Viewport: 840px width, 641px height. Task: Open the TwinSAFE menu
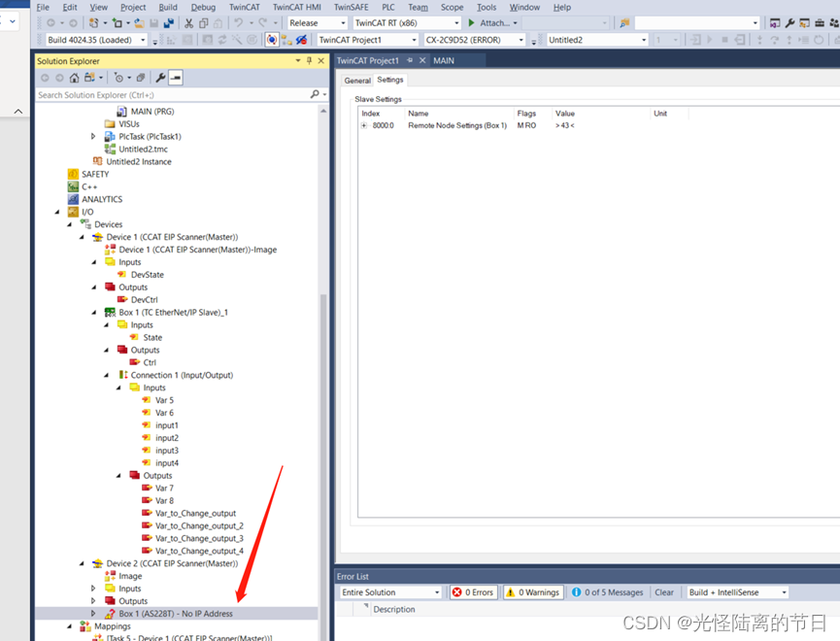point(352,7)
